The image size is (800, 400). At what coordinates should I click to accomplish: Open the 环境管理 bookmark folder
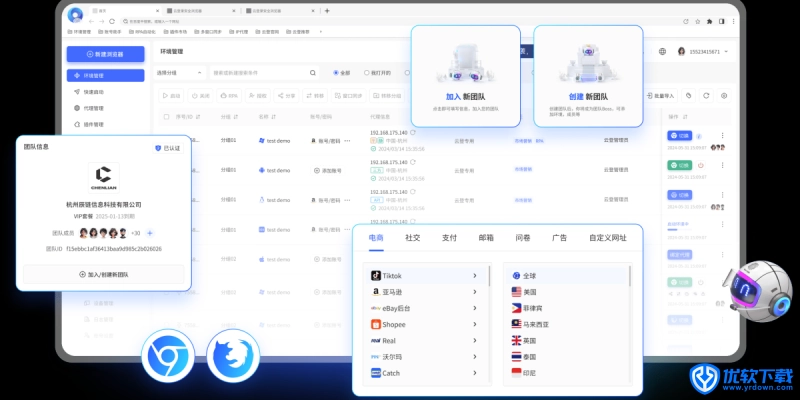pos(79,32)
